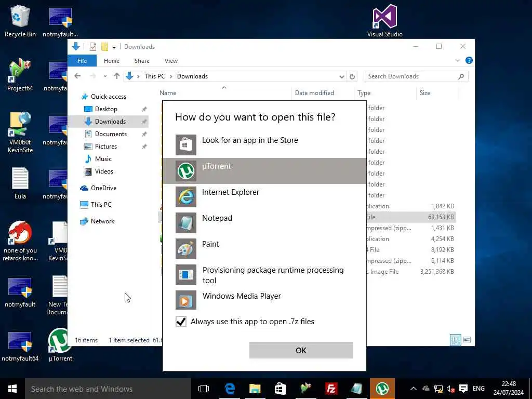The width and height of the screenshot is (532, 399).
Task: Go up one folder level arrow
Action: 117,76
